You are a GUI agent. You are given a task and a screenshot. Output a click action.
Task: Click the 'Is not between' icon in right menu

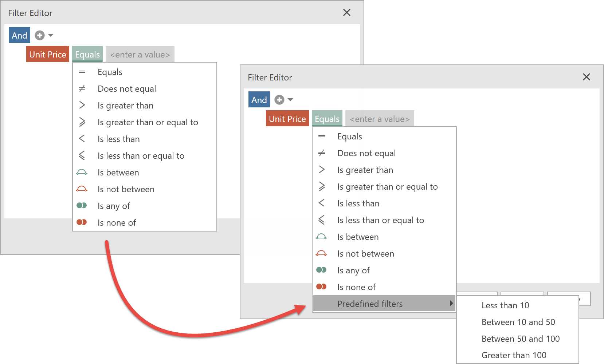click(x=321, y=253)
